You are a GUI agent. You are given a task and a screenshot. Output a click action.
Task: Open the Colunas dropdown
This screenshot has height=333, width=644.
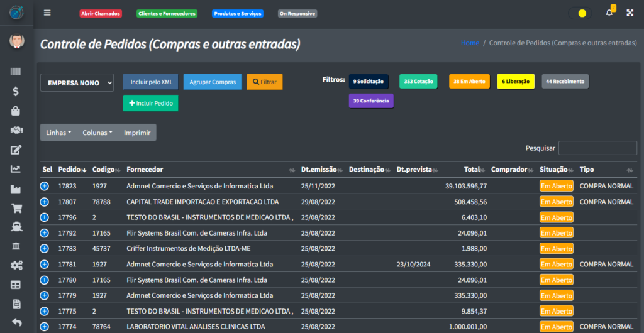[x=97, y=133]
